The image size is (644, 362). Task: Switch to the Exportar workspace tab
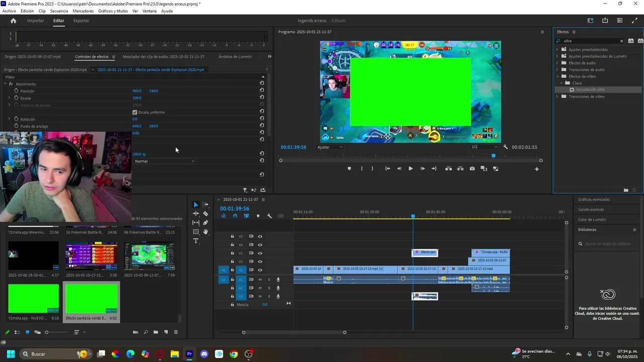(81, 21)
